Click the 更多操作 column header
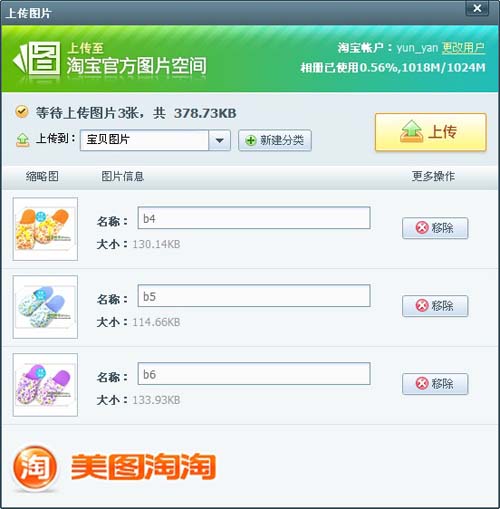Image resolution: width=500 pixels, height=509 pixels. click(x=433, y=176)
